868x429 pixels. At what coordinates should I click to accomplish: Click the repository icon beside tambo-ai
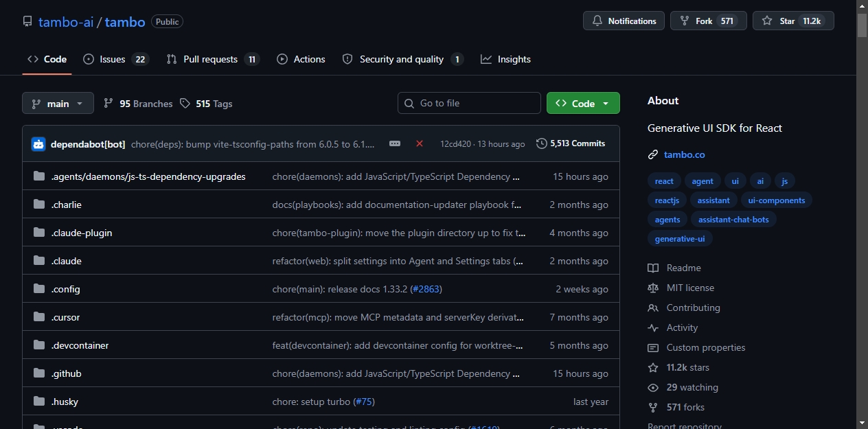point(27,22)
